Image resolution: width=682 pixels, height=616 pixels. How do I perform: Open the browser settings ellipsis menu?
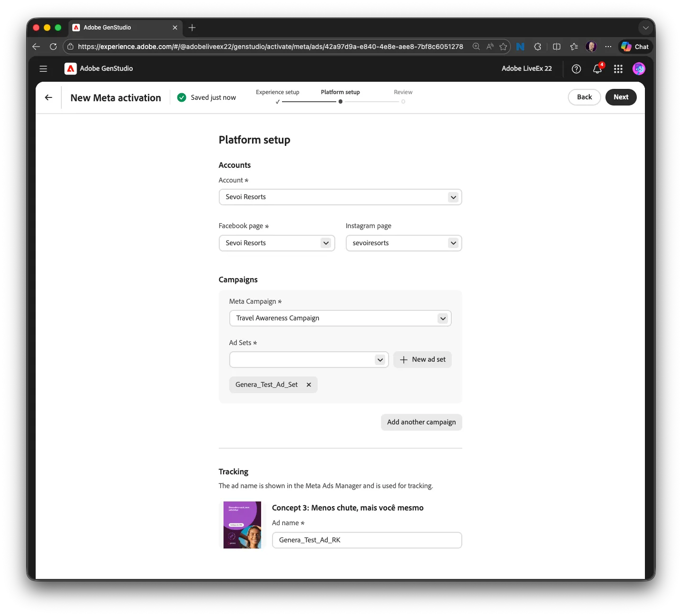[x=608, y=47]
